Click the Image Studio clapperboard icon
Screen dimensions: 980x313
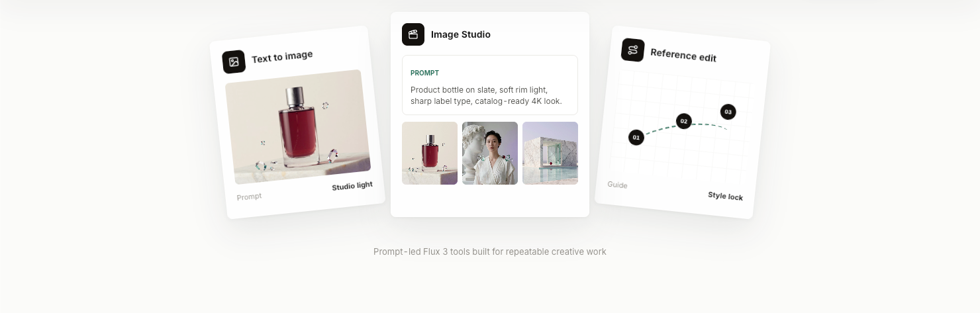coord(413,34)
